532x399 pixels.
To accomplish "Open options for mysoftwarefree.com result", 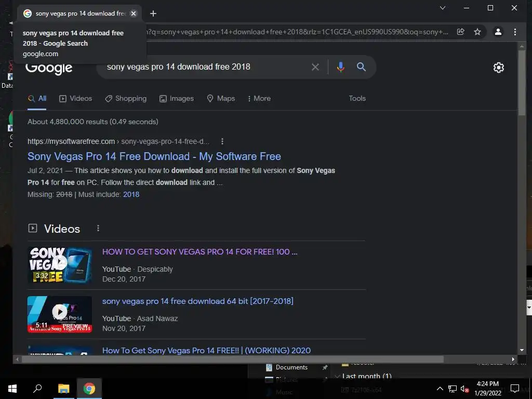I will pos(222,141).
